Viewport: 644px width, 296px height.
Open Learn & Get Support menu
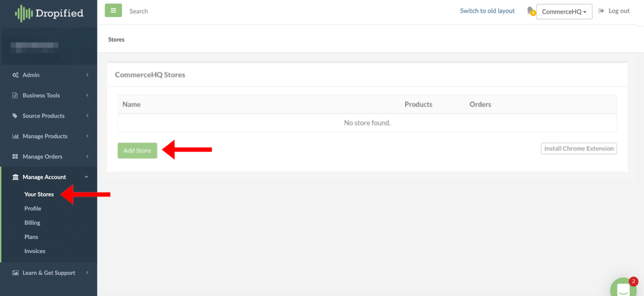(x=49, y=273)
